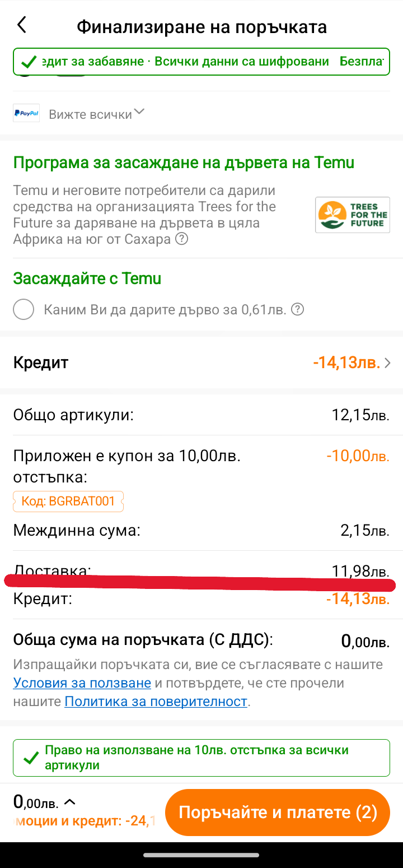Tap coupon code BGRBAT001 tag
This screenshot has height=868, width=403.
tap(68, 501)
